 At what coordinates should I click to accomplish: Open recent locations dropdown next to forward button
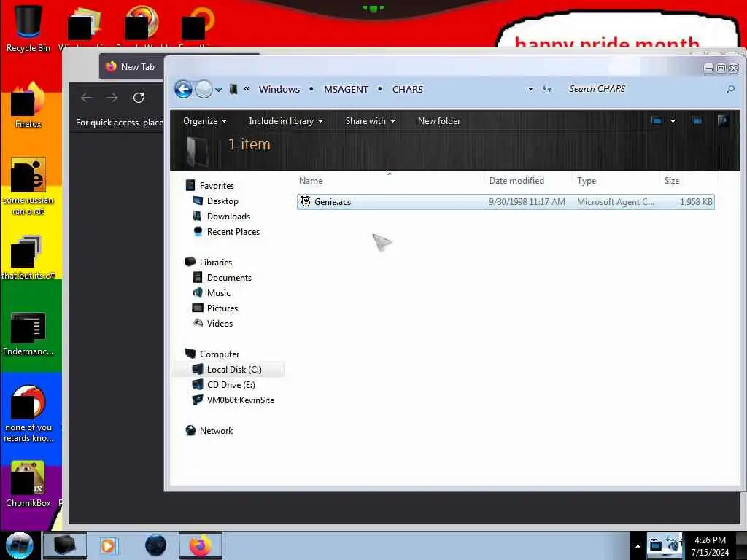click(x=218, y=90)
